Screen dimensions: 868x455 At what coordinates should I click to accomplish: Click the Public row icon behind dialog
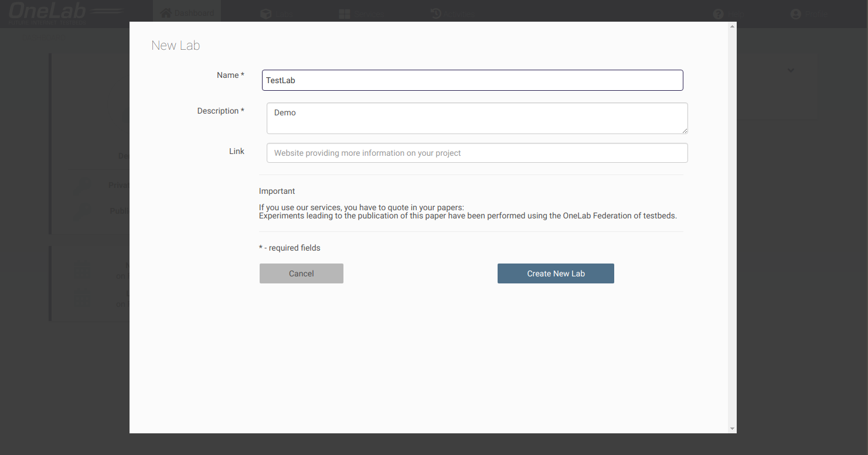85,211
